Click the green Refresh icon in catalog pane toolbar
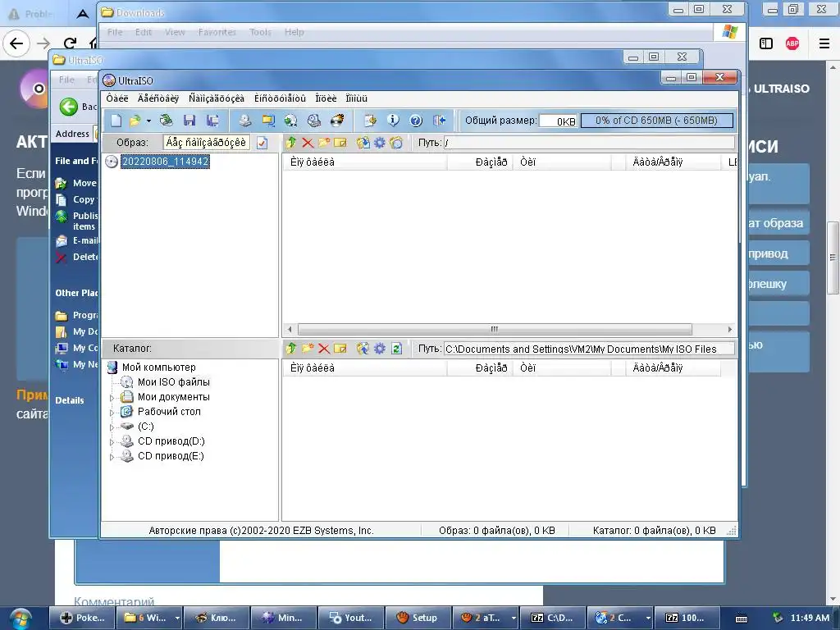 click(396, 349)
